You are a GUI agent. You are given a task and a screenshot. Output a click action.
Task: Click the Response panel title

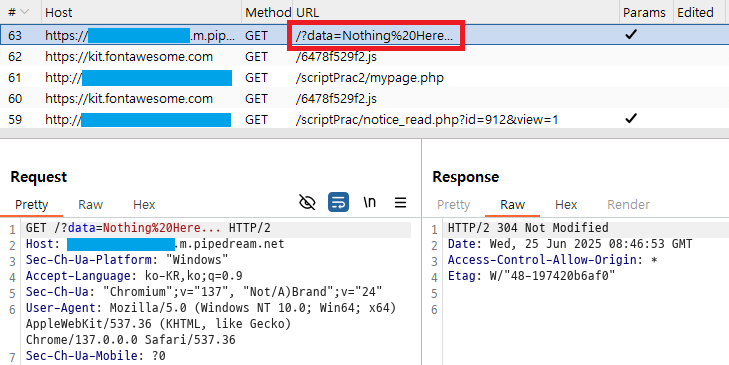tap(465, 177)
